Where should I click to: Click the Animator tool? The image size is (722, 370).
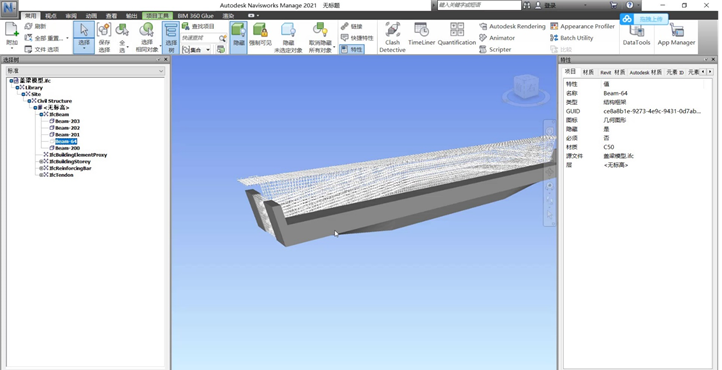(x=497, y=38)
